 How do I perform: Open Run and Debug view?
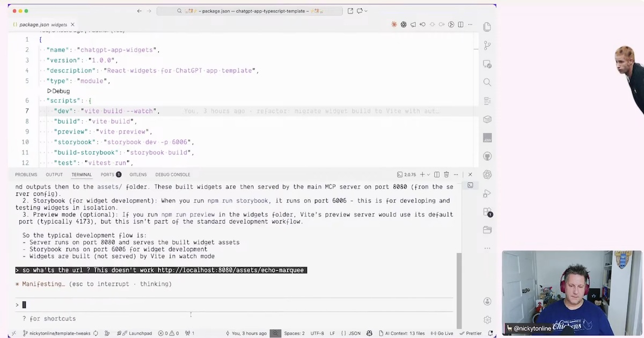[487, 193]
